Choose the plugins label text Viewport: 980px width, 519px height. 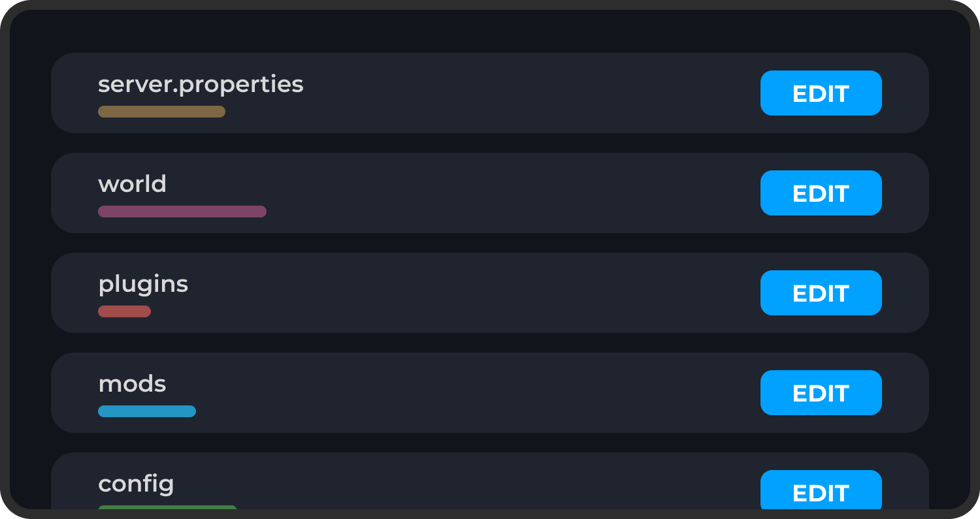point(143,285)
